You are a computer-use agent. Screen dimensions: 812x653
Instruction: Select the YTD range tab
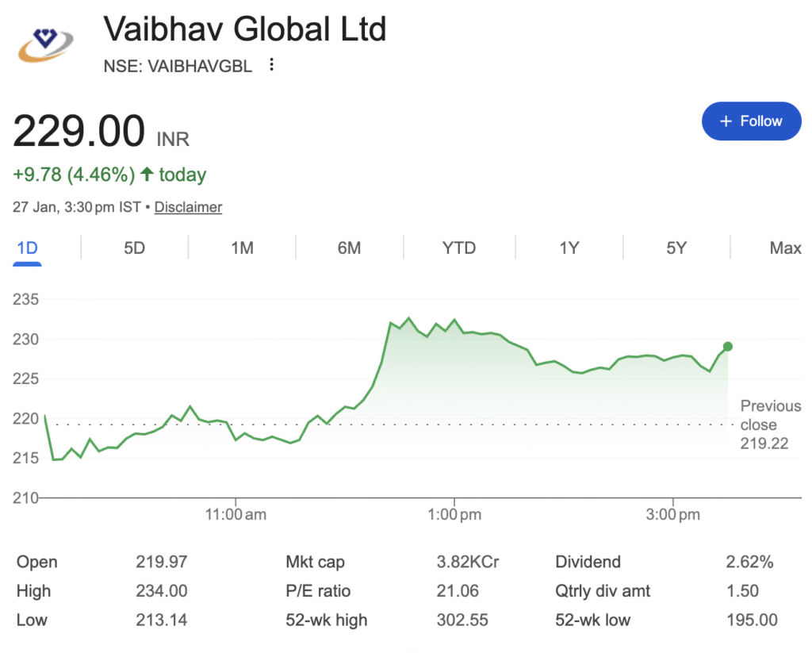[x=458, y=248]
